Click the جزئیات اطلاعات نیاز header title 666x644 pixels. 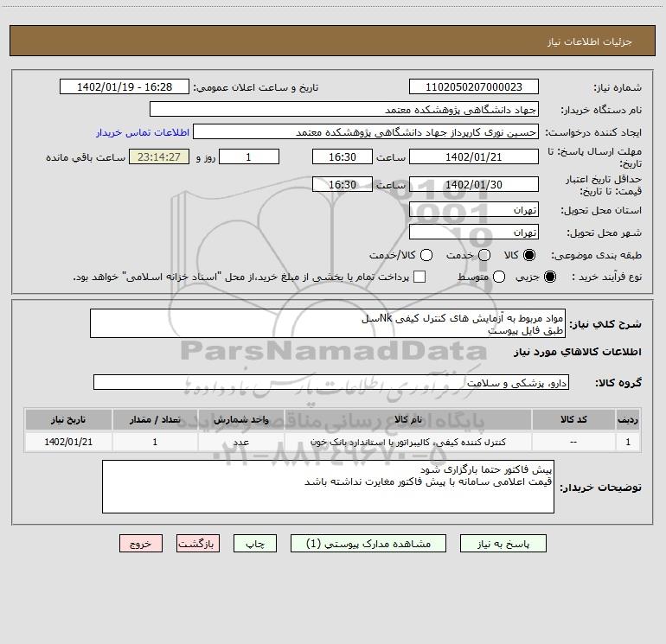(x=590, y=41)
